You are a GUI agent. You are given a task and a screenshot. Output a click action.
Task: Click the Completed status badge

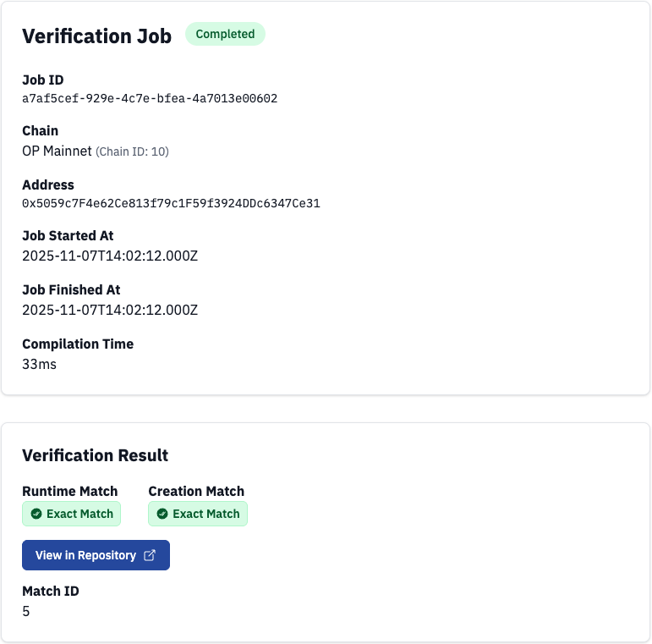[x=225, y=35]
